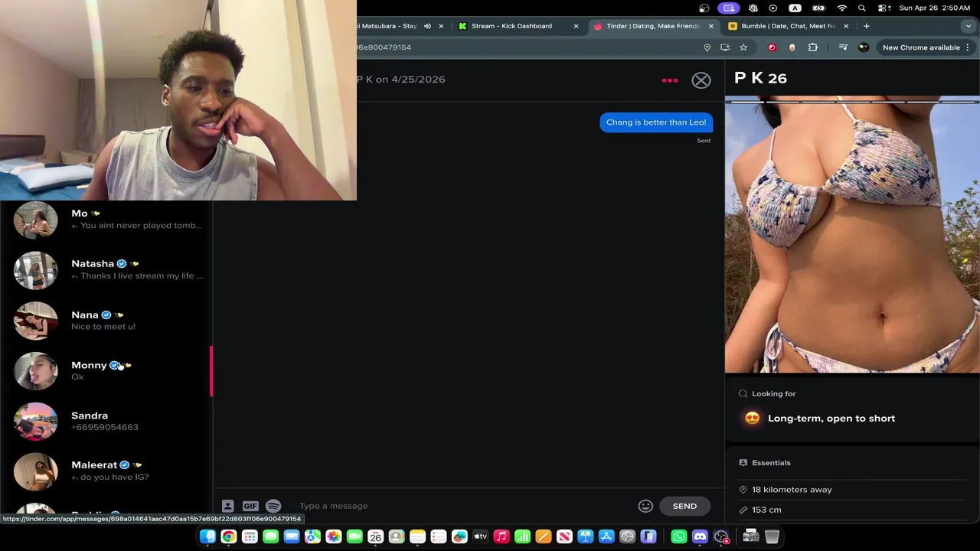980x551 pixels.
Task: Open the GIF picker in message bar
Action: pyautogui.click(x=250, y=506)
